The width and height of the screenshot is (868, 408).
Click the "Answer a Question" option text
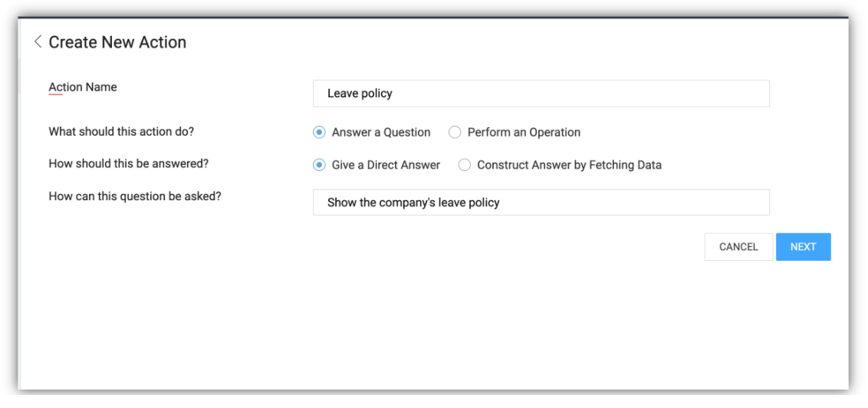(x=381, y=132)
